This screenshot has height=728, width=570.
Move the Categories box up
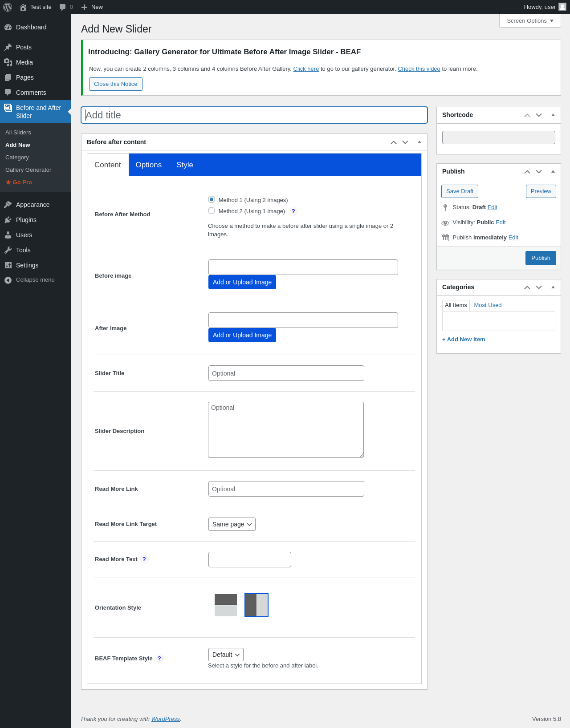(x=527, y=287)
